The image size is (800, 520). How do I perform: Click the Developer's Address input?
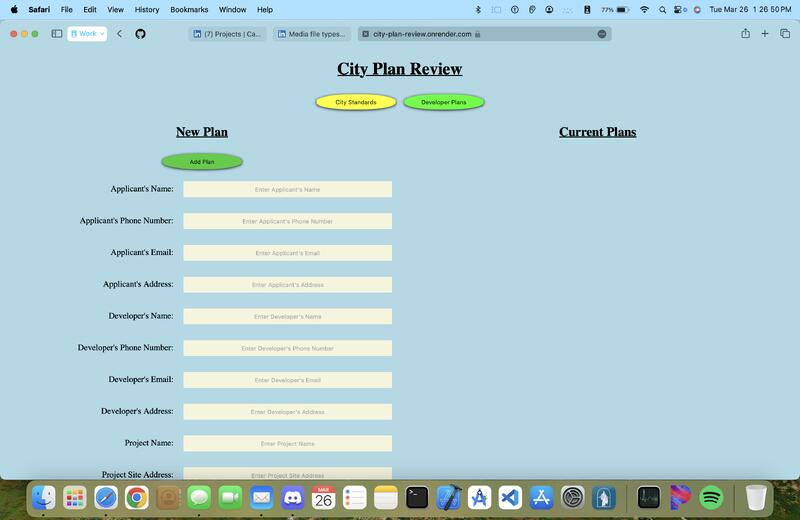point(288,412)
